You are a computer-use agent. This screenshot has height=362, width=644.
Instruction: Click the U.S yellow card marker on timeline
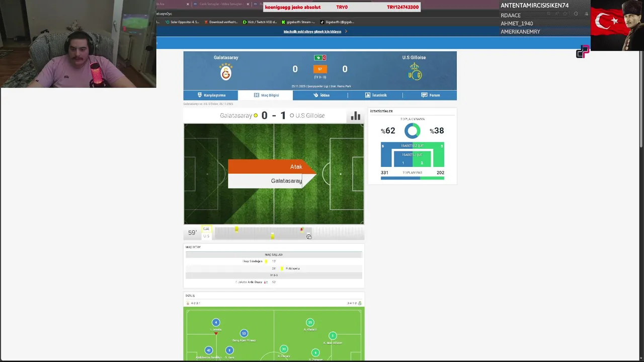[x=272, y=236]
